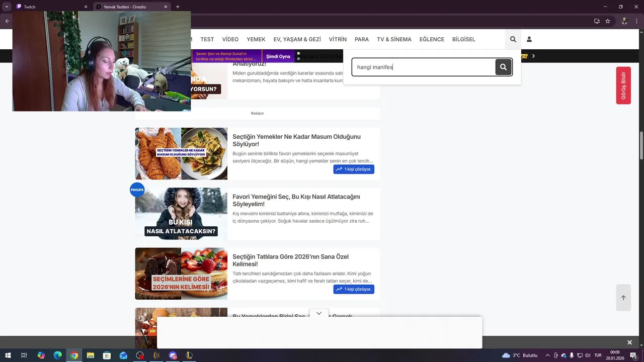Advance the ticker with the right chevron
The height and width of the screenshot is (362, 644).
533,56
